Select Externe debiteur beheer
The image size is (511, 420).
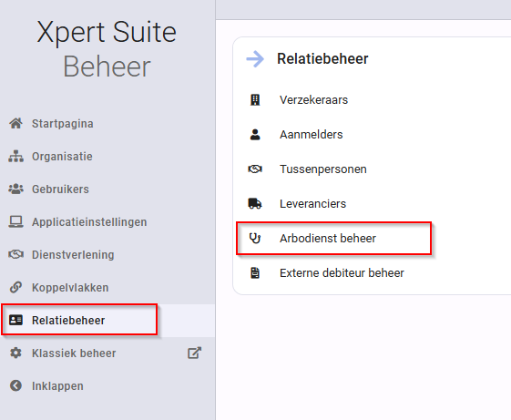click(342, 272)
